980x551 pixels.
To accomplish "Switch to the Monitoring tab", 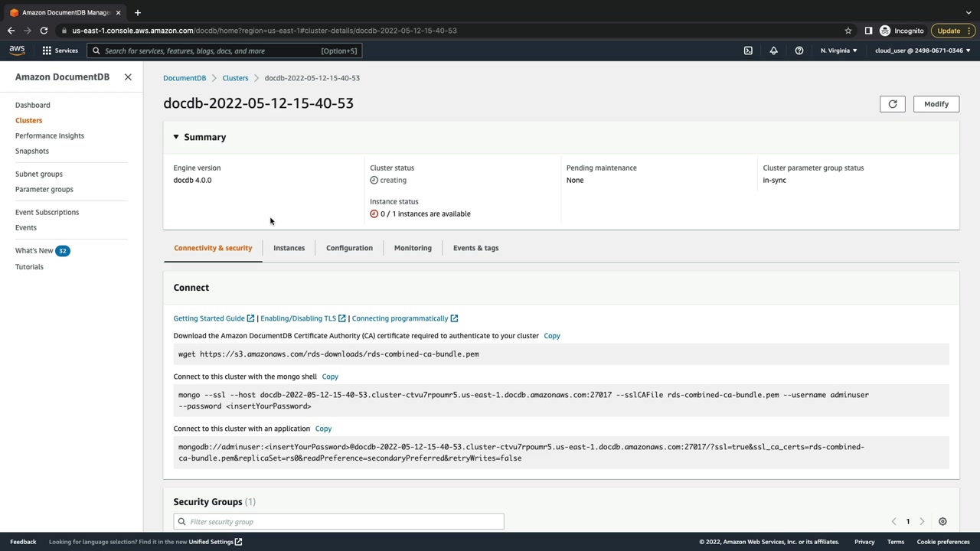I will (x=413, y=248).
